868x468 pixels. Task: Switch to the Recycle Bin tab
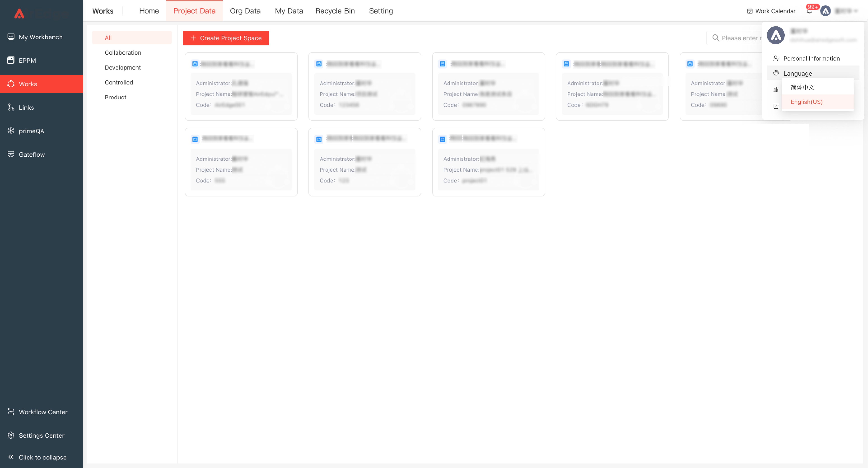coord(335,11)
